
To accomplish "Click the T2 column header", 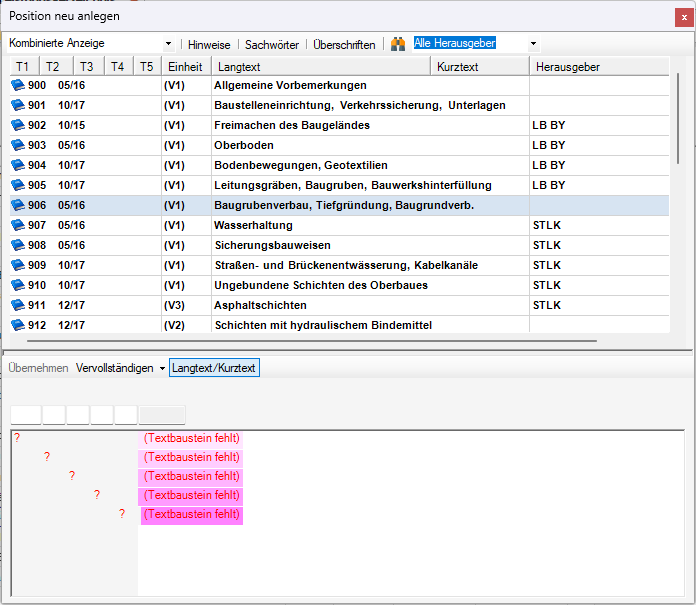I will click(56, 67).
